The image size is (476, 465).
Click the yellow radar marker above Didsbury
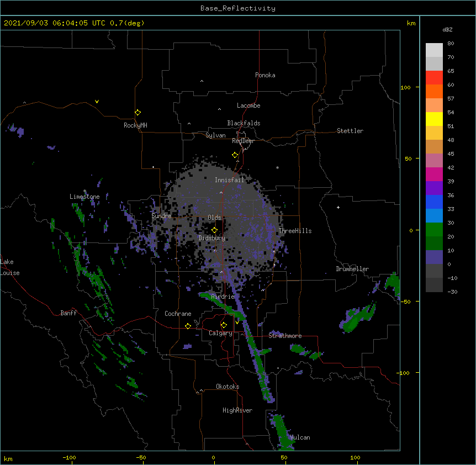click(x=214, y=230)
